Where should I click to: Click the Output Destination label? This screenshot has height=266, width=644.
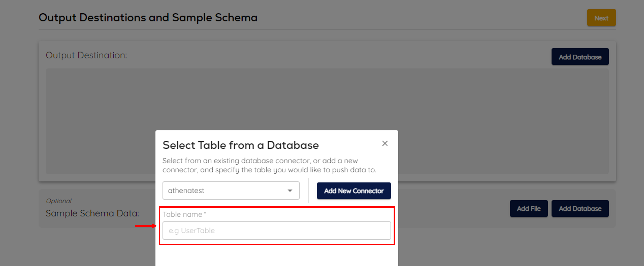pos(86,55)
